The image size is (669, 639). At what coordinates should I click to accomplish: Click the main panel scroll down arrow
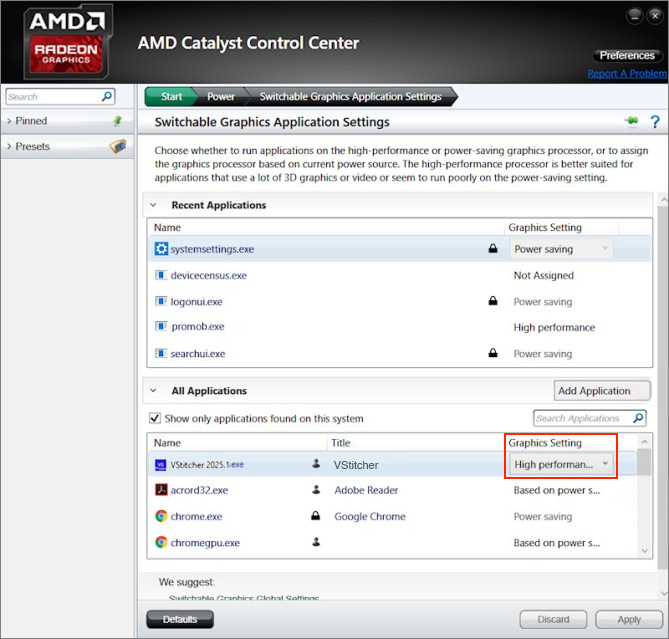pyautogui.click(x=663, y=593)
